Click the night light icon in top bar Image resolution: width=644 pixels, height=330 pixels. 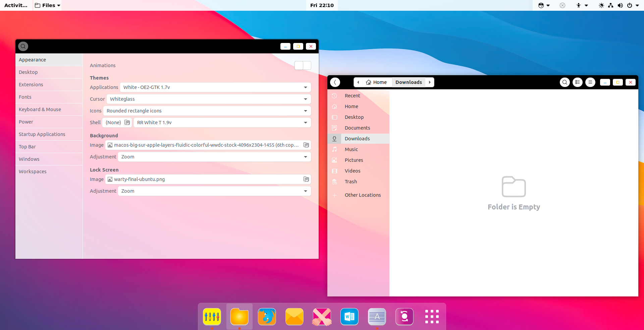coord(601,5)
